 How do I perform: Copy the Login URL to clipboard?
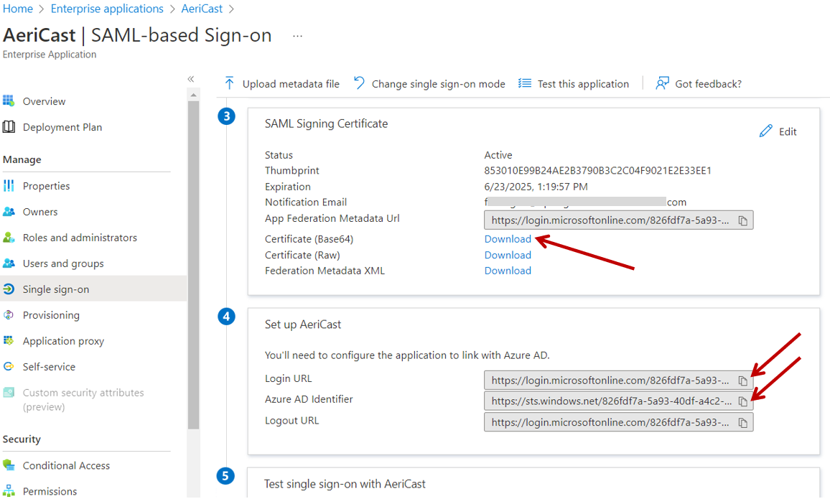coord(742,381)
